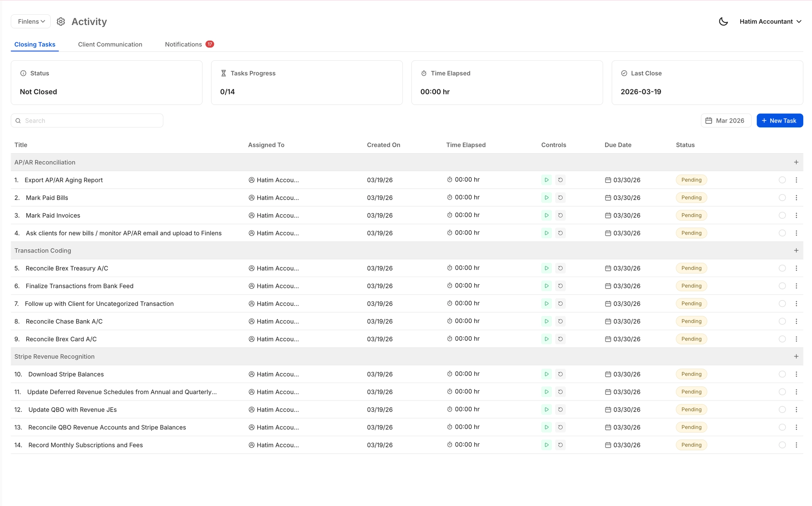Add task to Transaction Coding section with plus

tap(796, 250)
